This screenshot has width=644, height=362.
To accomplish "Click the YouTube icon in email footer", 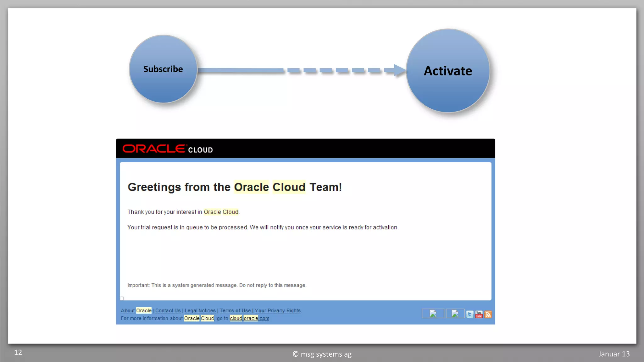I will [x=479, y=314].
